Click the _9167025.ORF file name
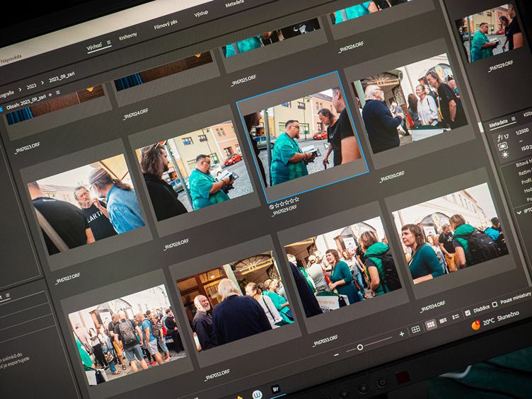532x399 pixels. (243, 81)
